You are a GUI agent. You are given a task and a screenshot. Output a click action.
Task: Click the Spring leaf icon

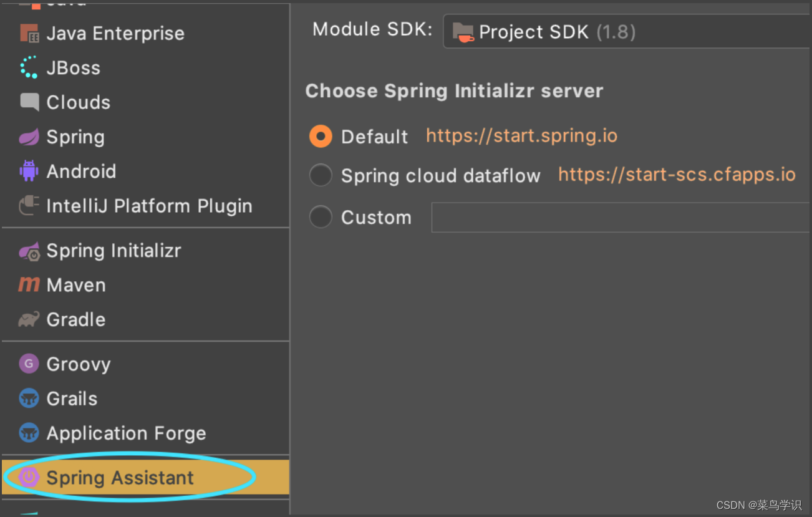[29, 137]
